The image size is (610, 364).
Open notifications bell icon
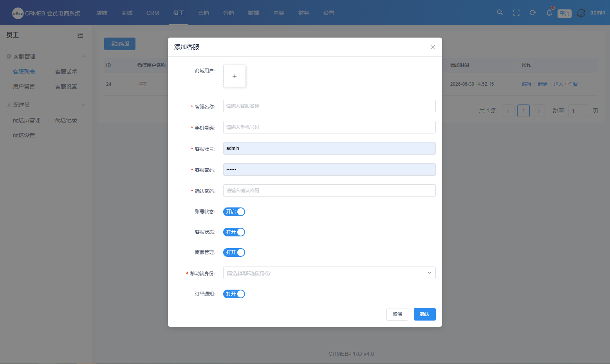click(549, 13)
